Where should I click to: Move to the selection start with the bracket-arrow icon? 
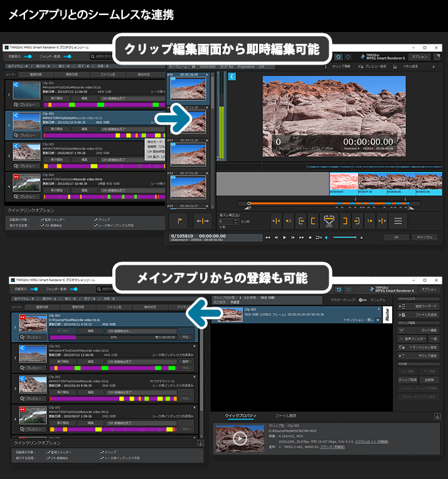coord(301,221)
